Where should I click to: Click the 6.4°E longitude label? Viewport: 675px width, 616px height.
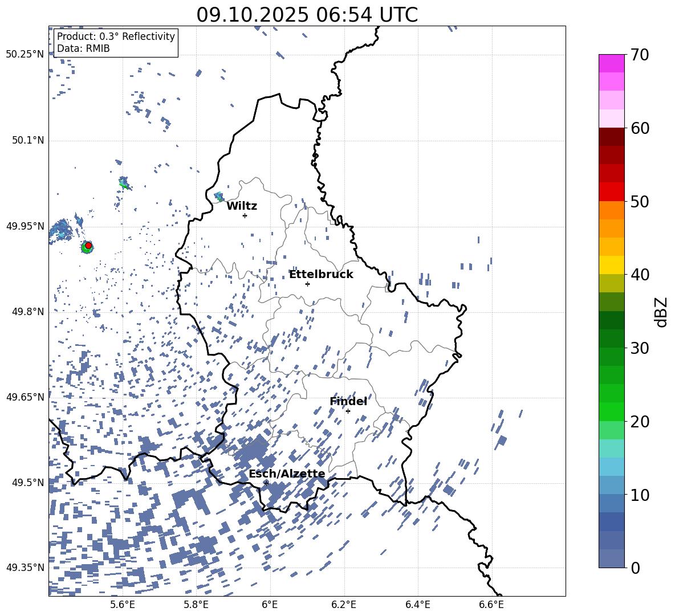[x=417, y=605]
